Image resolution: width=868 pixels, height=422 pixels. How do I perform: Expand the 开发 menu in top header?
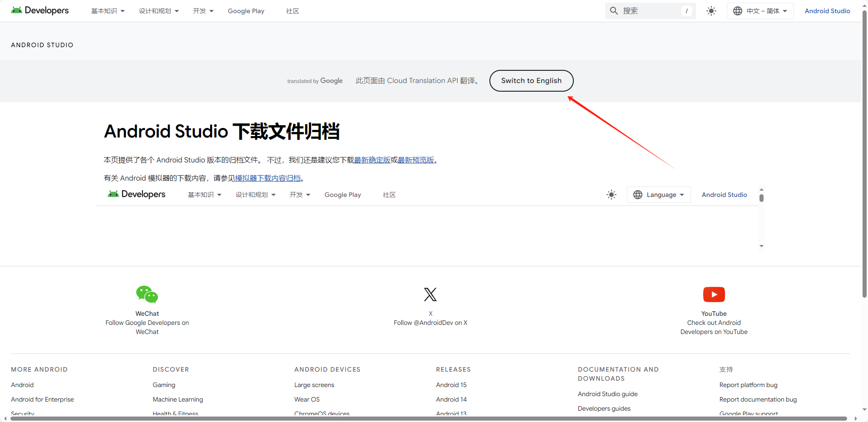(203, 11)
